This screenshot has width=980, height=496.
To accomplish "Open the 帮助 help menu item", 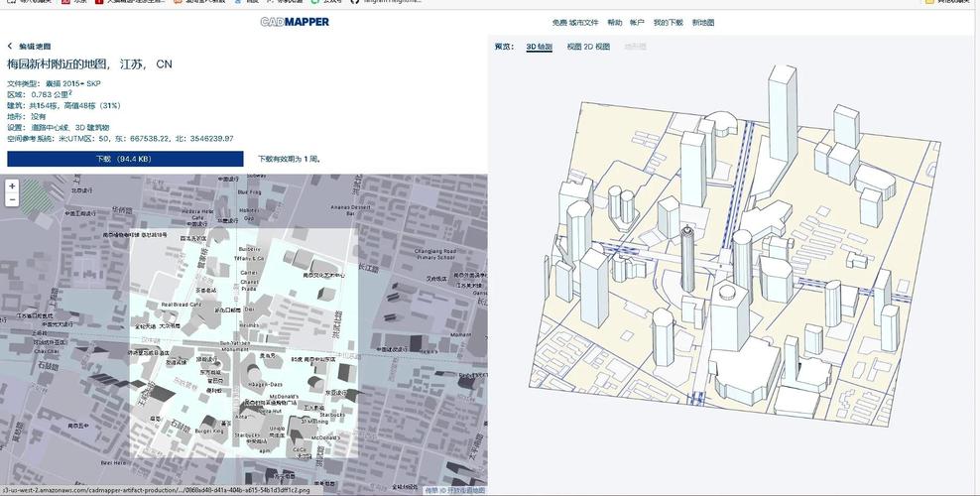I will coord(615,23).
